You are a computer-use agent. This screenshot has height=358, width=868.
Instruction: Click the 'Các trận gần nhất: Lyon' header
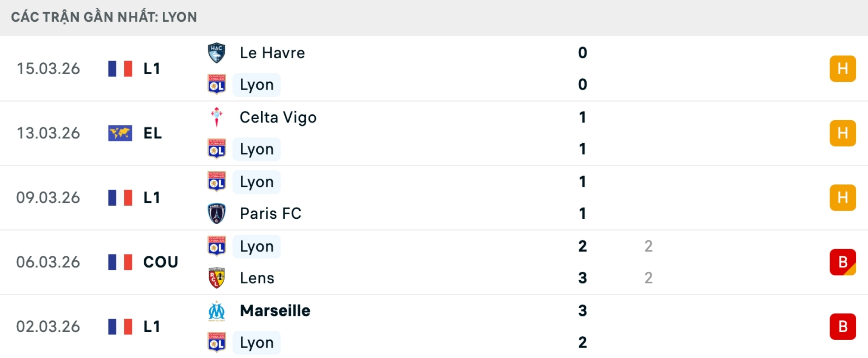tap(104, 17)
